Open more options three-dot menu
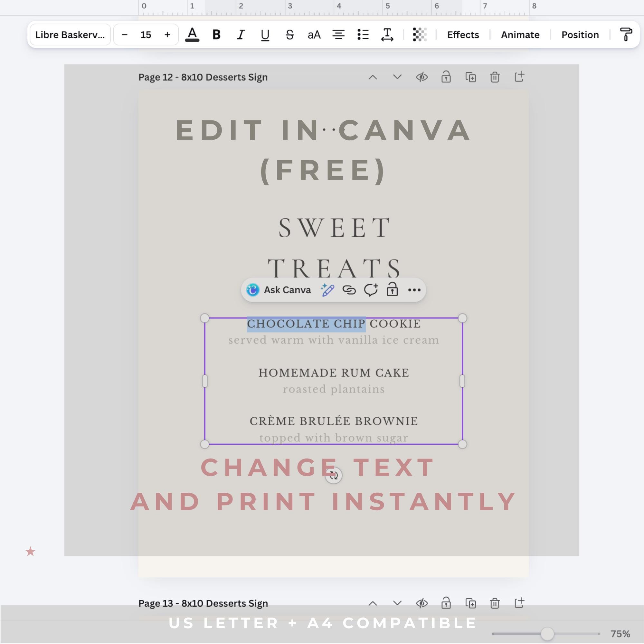The image size is (644, 644). pos(414,290)
